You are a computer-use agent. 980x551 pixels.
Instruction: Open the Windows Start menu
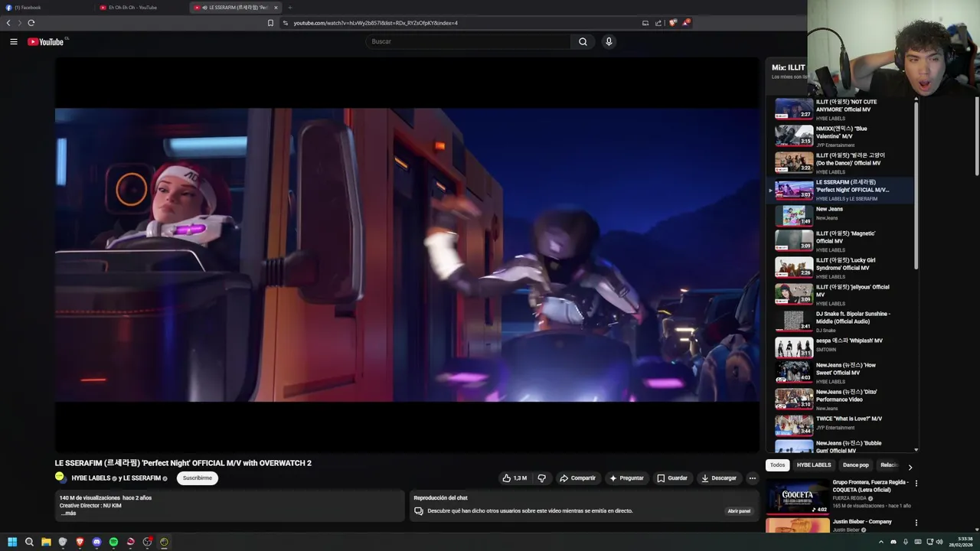click(12, 542)
